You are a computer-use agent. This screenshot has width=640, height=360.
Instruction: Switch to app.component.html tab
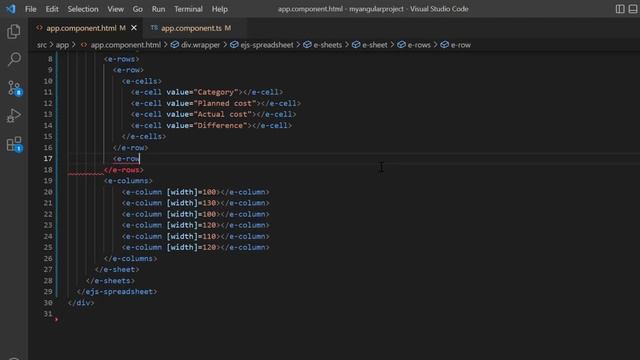click(x=81, y=28)
